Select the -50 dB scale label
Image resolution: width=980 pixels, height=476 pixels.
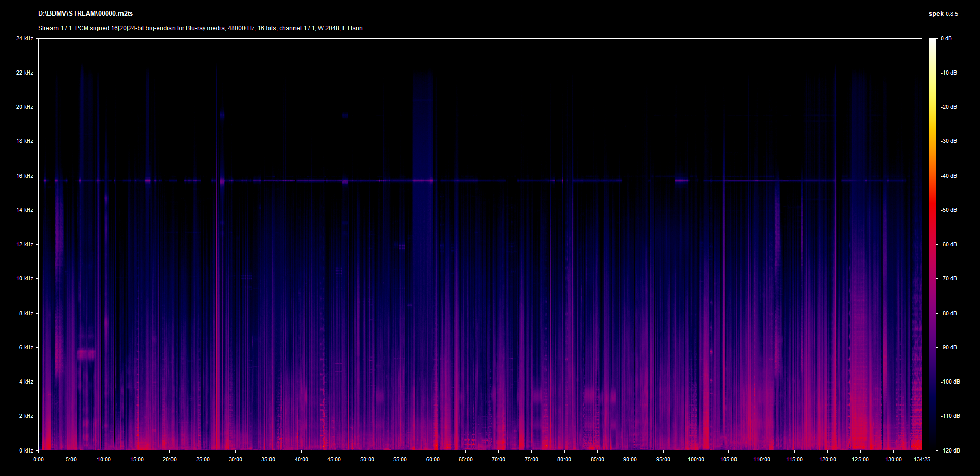click(x=948, y=210)
